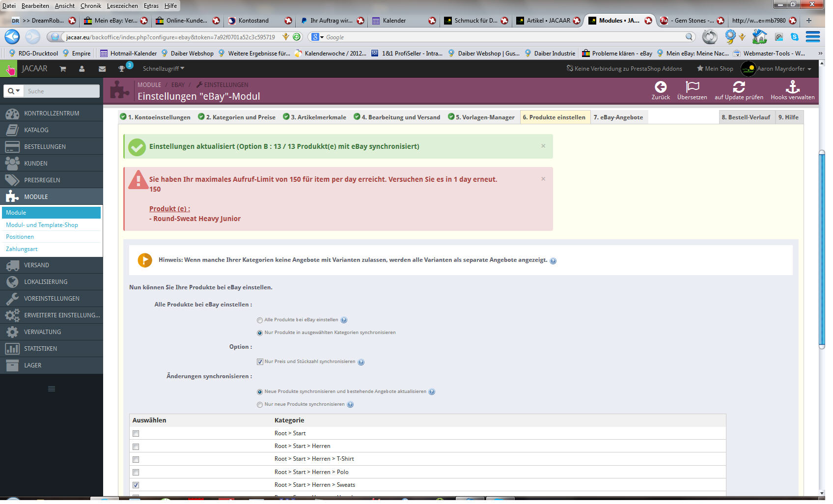Open Lokalisierung in the sidebar
This screenshot has width=833, height=504.
[x=52, y=282]
